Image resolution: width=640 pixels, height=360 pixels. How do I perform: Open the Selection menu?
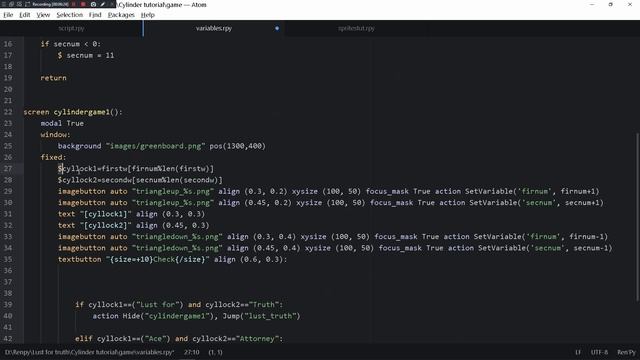(69, 15)
